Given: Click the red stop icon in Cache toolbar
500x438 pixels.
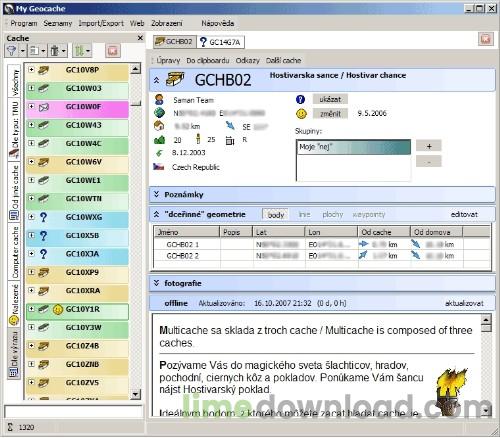Looking at the screenshot, I should pos(113,51).
